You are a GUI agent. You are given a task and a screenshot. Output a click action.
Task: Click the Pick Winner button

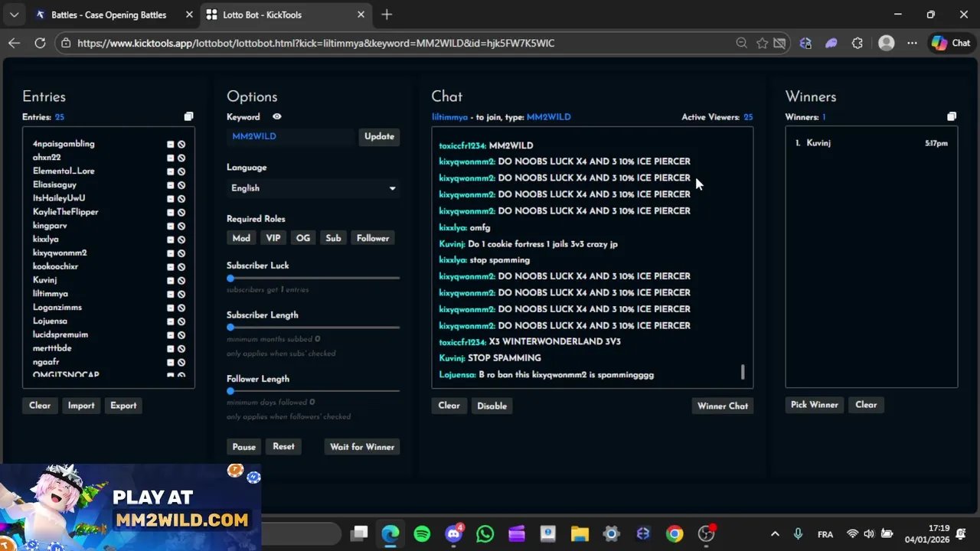tap(815, 405)
